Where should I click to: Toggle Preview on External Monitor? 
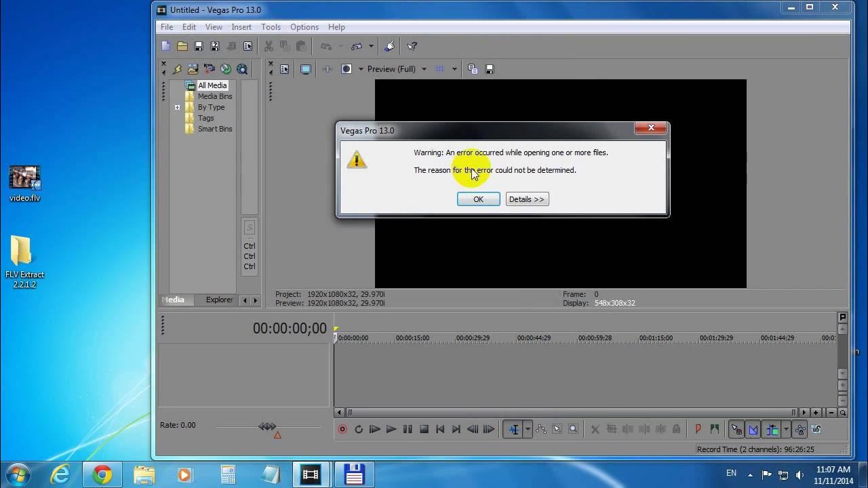[306, 69]
